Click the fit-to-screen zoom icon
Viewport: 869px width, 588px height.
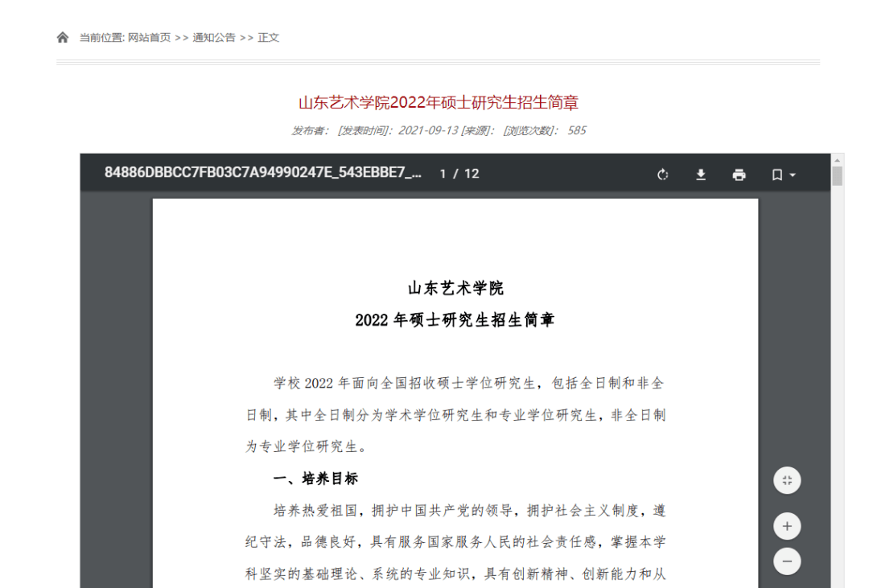click(787, 480)
